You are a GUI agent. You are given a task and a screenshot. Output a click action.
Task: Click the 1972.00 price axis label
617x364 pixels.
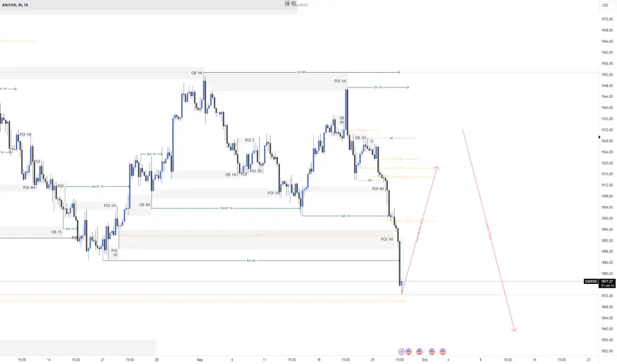coord(607,19)
